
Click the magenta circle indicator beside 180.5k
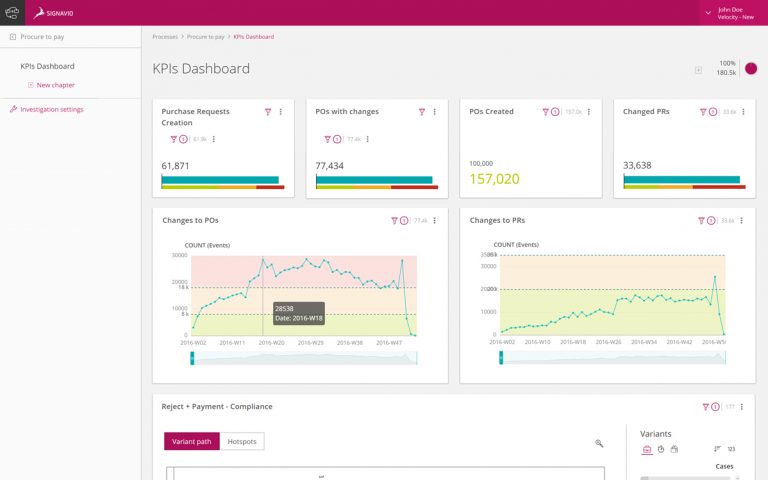(751, 69)
